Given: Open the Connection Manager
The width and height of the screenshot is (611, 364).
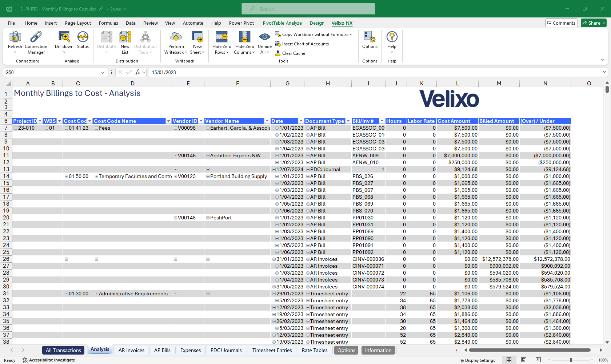Looking at the screenshot, I should click(x=36, y=37).
